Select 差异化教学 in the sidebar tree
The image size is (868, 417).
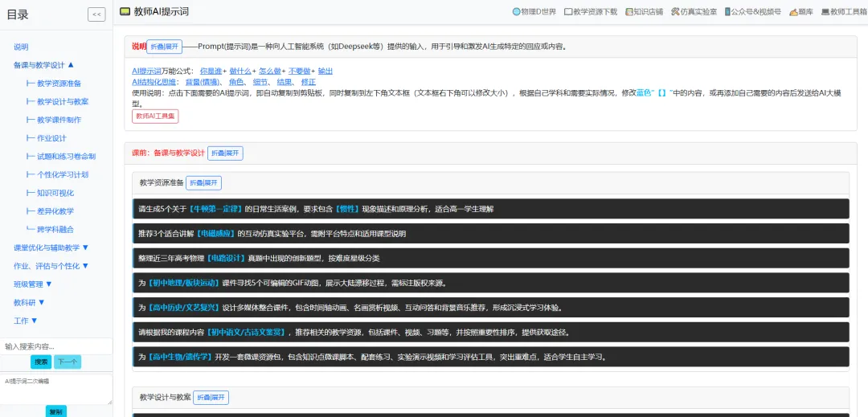coord(50,211)
